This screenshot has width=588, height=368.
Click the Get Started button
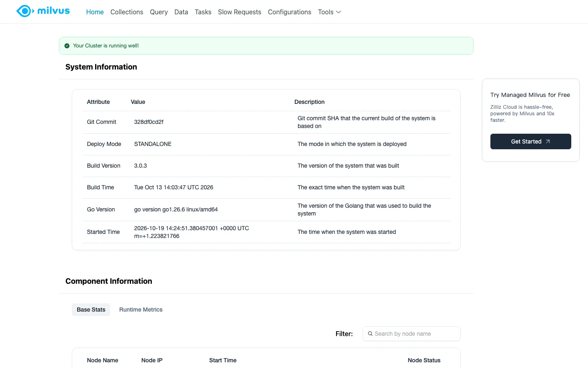coord(531,141)
